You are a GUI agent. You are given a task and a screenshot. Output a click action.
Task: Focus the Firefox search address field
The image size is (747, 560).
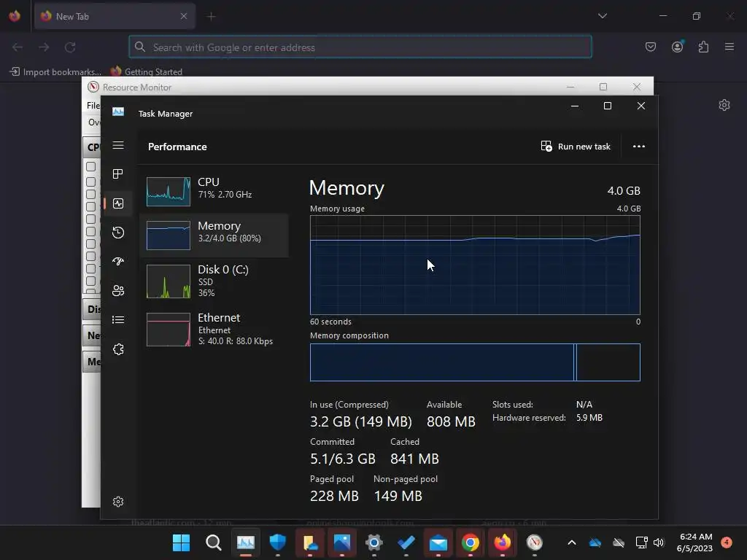pos(360,47)
